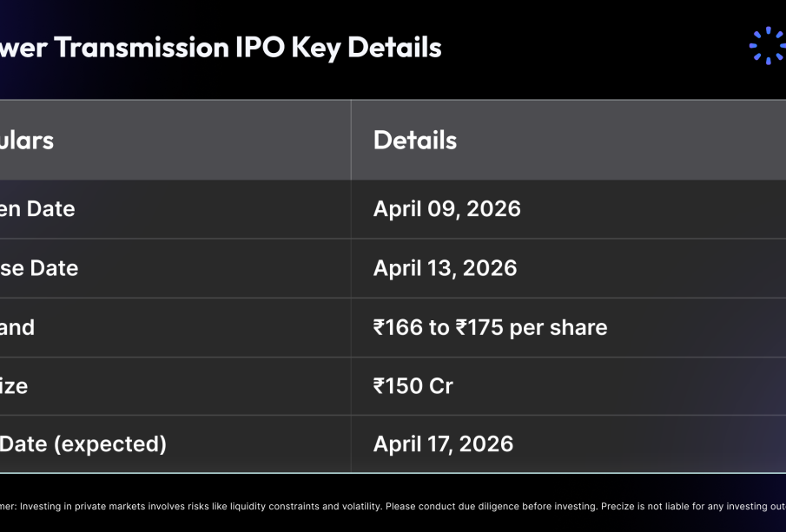Click the Price Band row label
This screenshot has width=786, height=532.
(17, 327)
